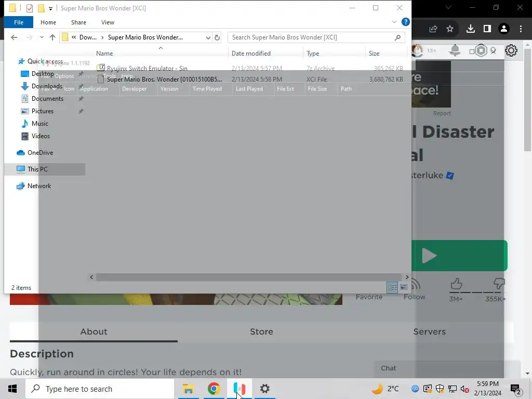Screen dimensions: 532x399
Task: Open Ryujinx from taskbar
Action: pos(239,389)
